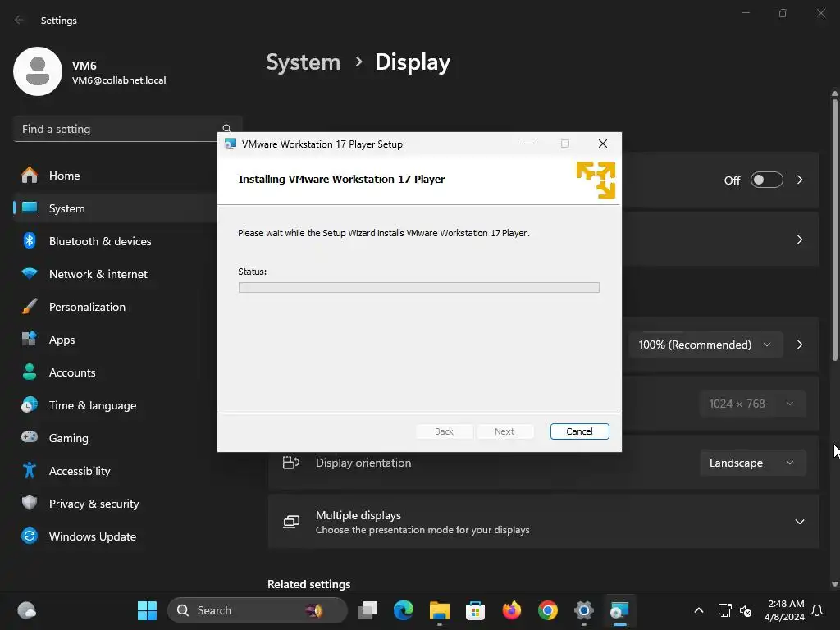The height and width of the screenshot is (630, 840).
Task: Select System in Settings sidebar
Action: [115, 208]
